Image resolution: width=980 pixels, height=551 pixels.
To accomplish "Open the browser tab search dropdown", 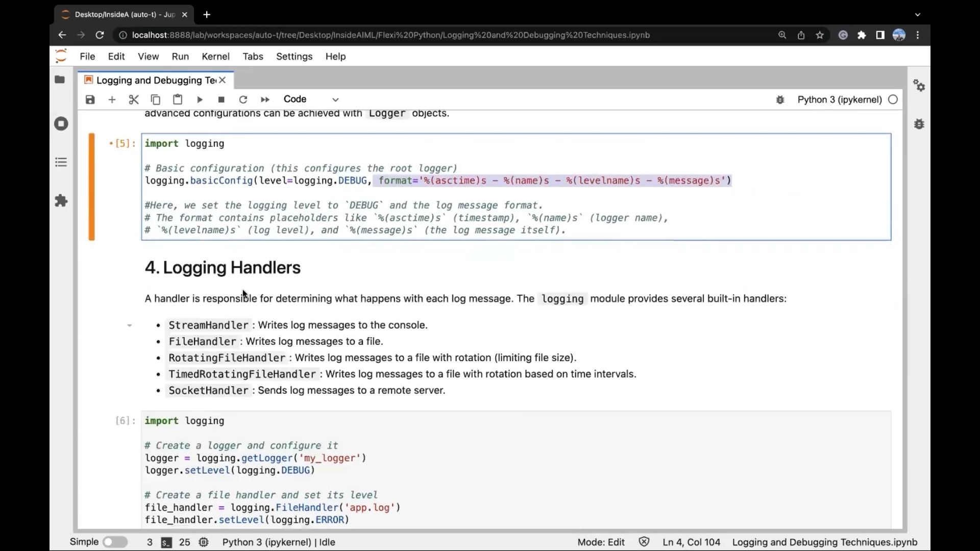I will [917, 15].
